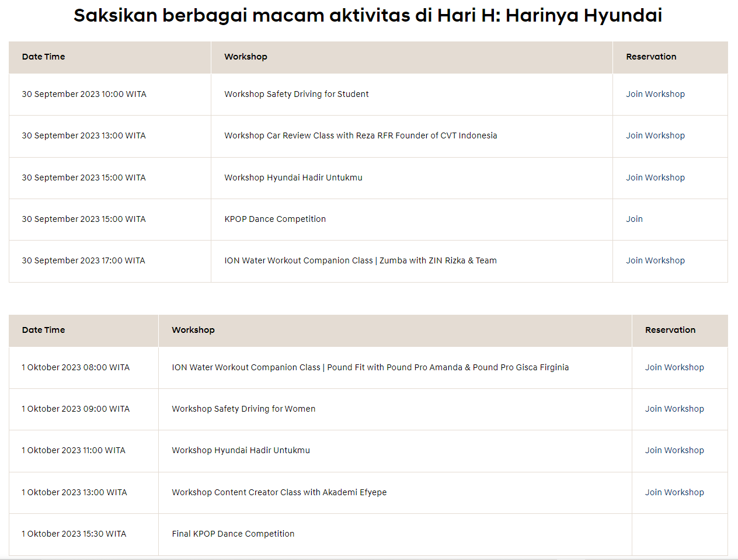Select the Workshop Car Review Class text

[x=360, y=135]
